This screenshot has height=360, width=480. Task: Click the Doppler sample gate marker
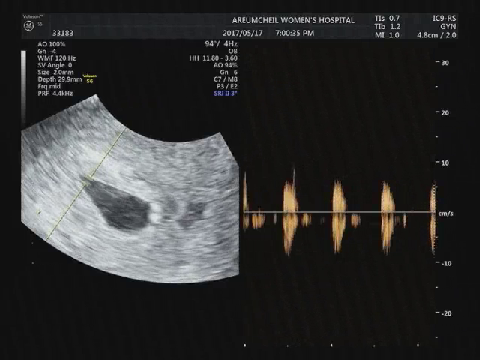(87, 179)
